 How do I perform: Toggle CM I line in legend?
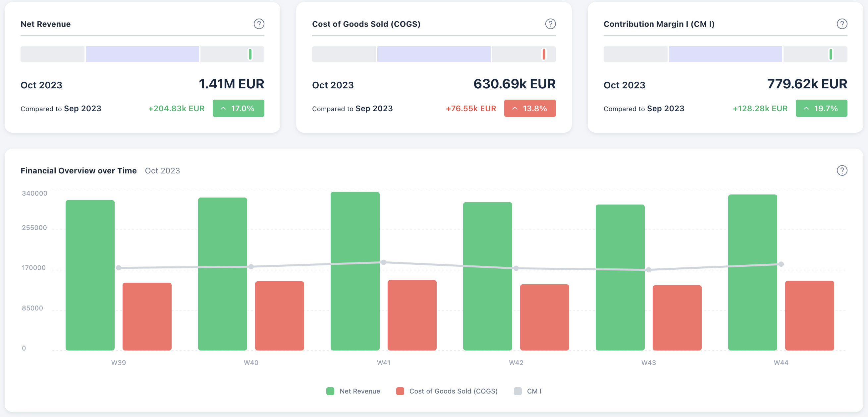click(x=528, y=391)
